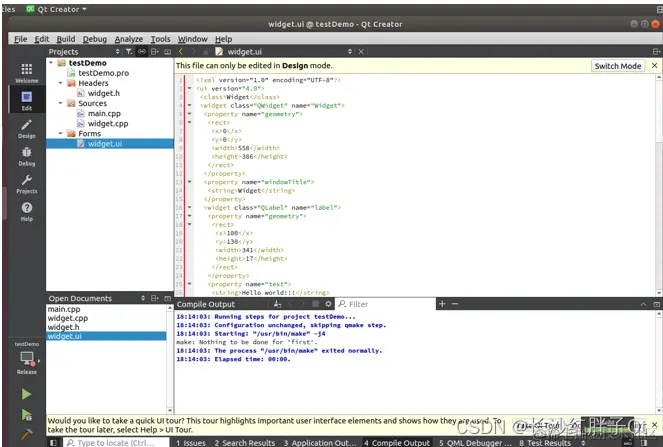Show the 1 Issues output pane
Image resolution: width=663 pixels, height=447 pixels.
tap(190, 443)
